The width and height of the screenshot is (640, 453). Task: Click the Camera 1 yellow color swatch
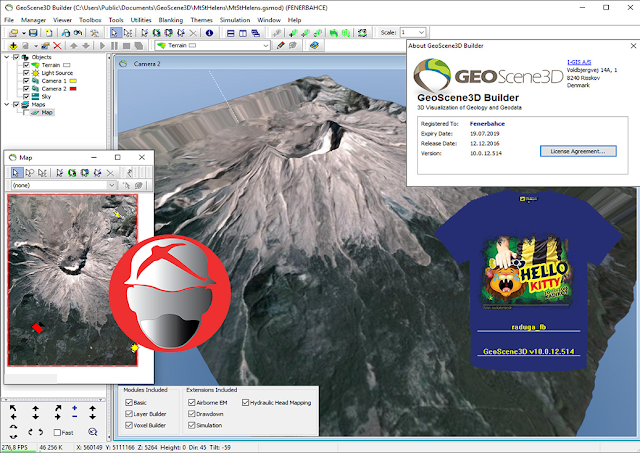73,81
